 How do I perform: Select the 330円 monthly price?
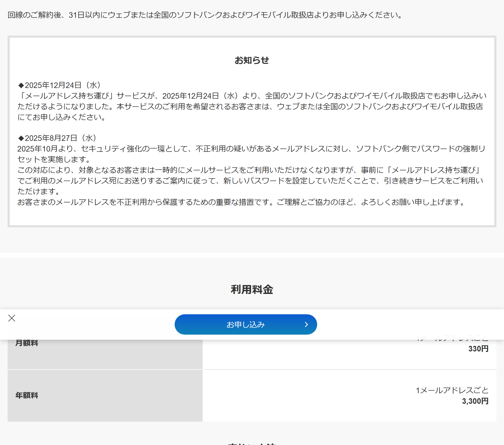478,349
